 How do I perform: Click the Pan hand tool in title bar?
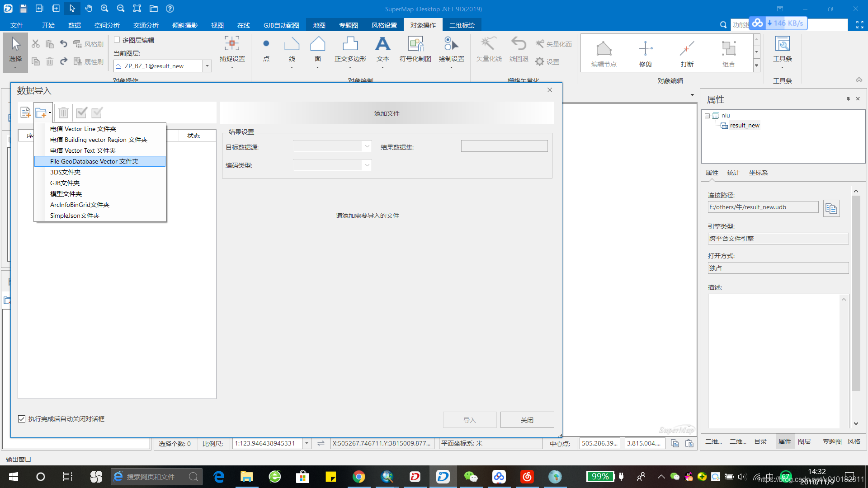[88, 9]
